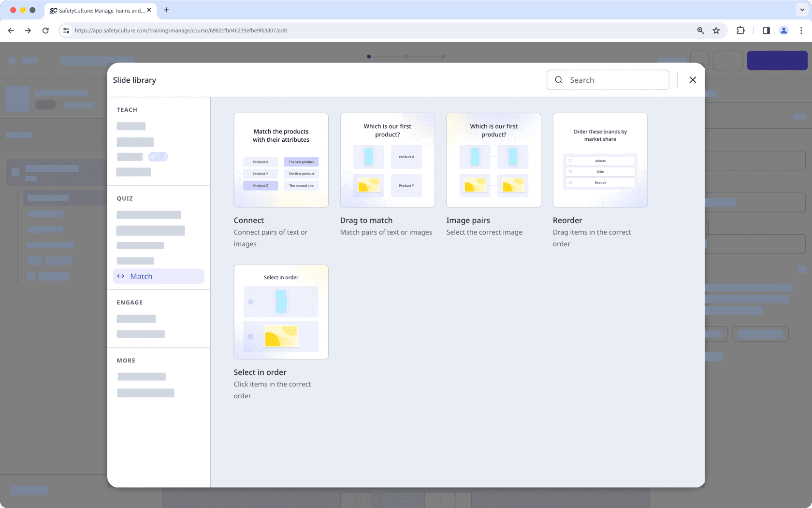Bookmark the page using the star icon
The image size is (812, 508).
tap(716, 30)
